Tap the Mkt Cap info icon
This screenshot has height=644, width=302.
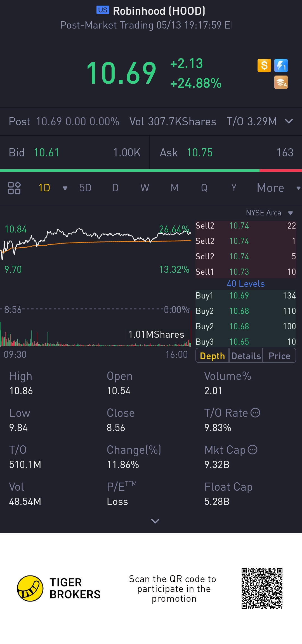[x=253, y=450]
